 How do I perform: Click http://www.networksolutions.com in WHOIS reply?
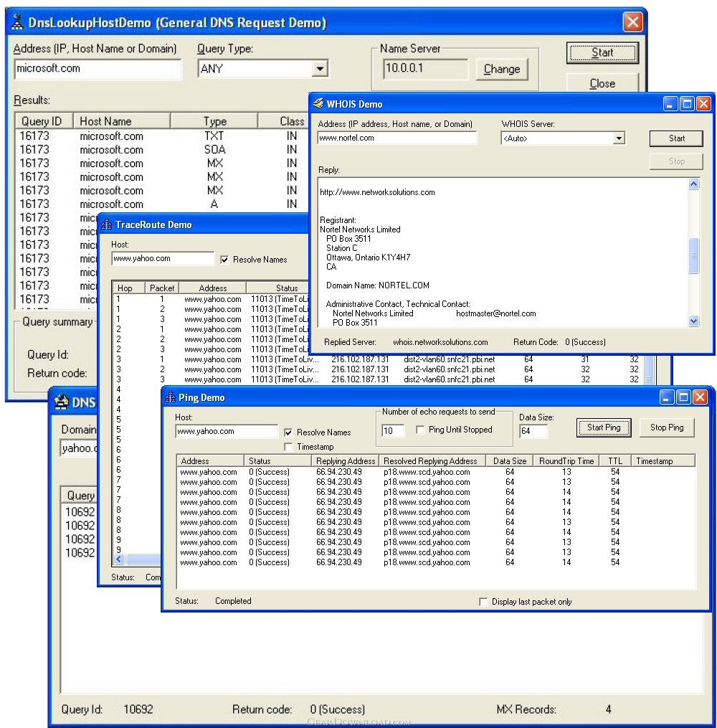point(377,192)
